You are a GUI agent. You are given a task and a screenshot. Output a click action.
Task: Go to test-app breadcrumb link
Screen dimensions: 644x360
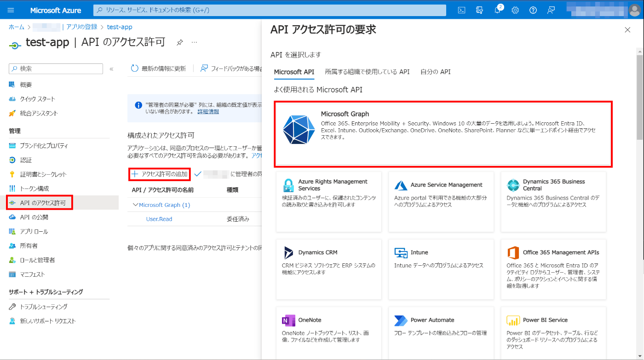(x=120, y=27)
